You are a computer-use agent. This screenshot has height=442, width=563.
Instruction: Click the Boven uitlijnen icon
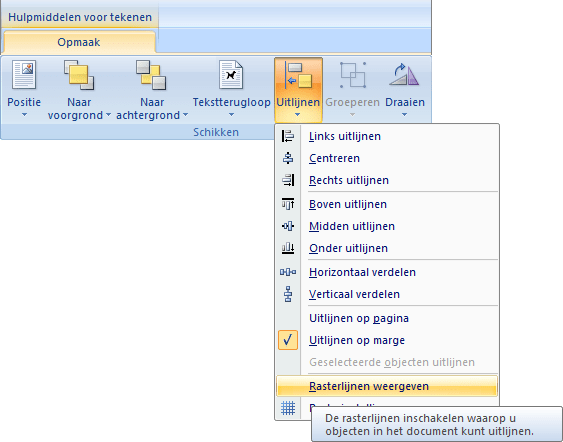coord(288,204)
